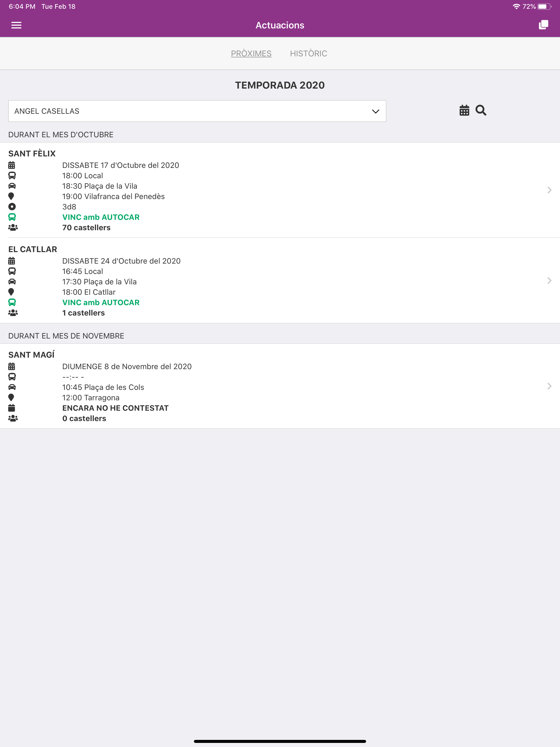Open Sant Magí details chevron

[x=549, y=386]
